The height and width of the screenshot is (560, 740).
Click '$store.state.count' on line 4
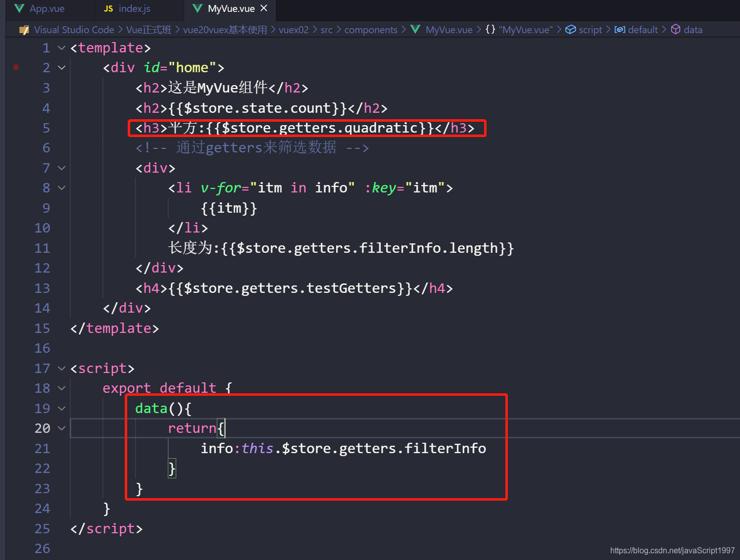click(257, 108)
